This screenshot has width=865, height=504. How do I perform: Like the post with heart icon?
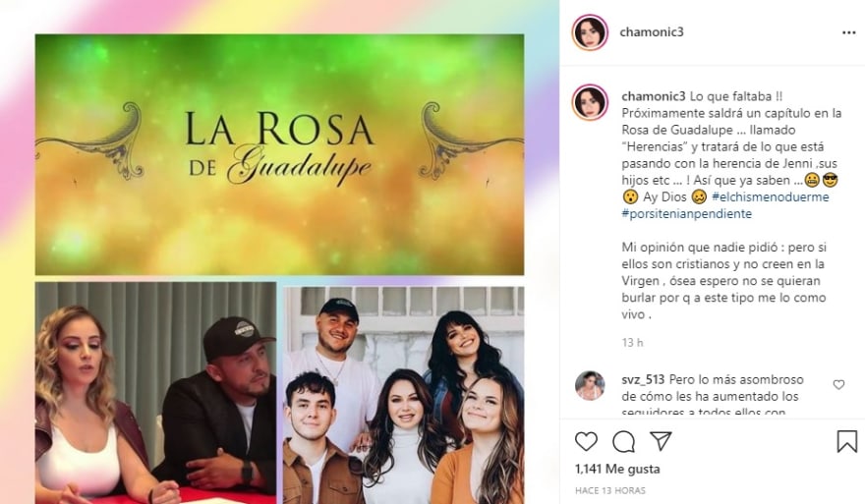pyautogui.click(x=586, y=441)
